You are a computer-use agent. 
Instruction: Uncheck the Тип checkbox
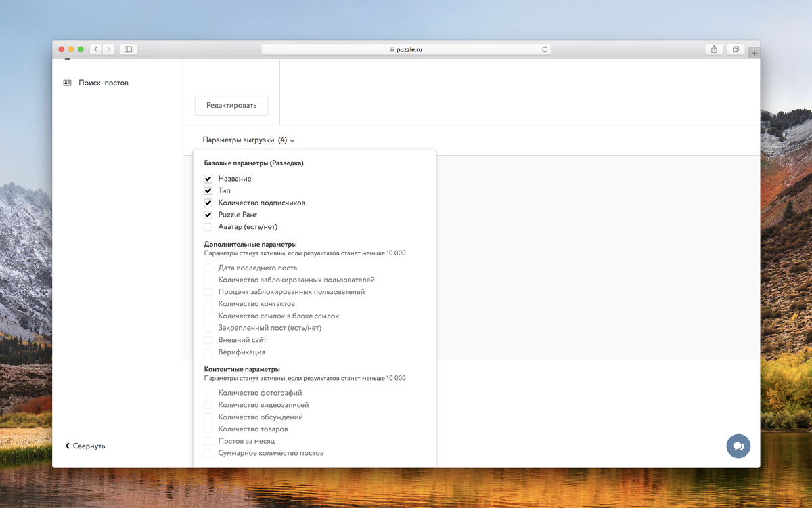(x=208, y=191)
